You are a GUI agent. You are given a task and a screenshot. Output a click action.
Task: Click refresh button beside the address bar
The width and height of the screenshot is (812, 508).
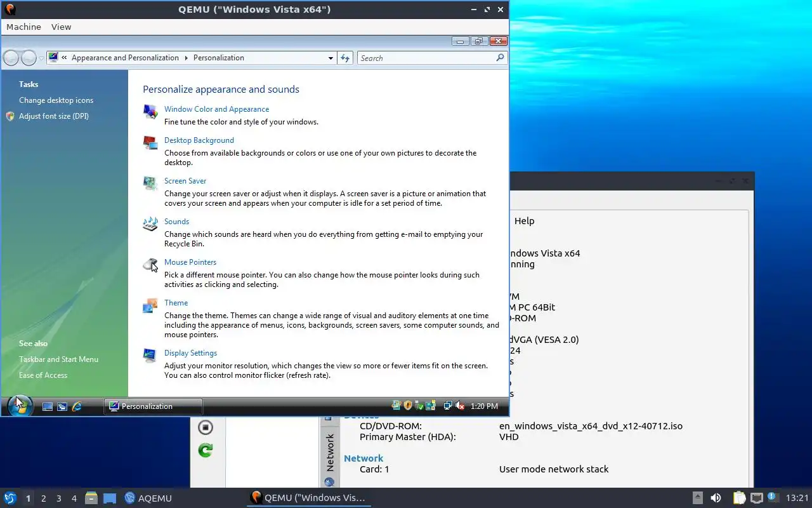click(x=345, y=58)
